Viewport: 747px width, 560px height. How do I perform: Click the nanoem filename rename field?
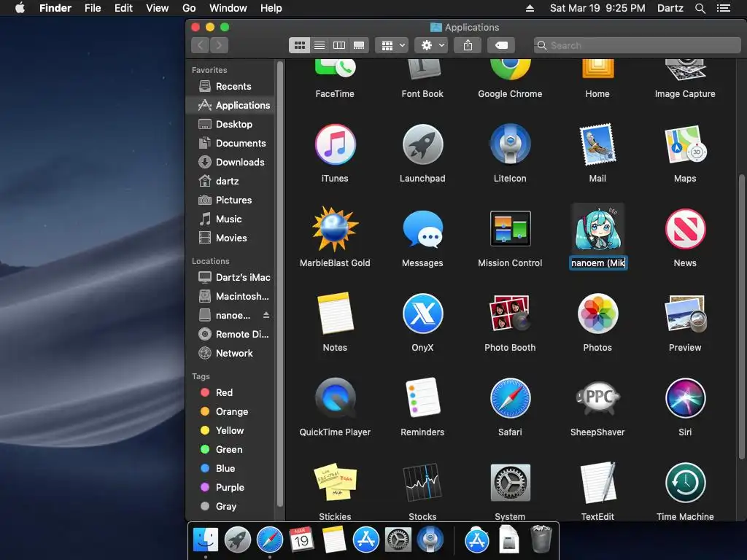point(598,262)
